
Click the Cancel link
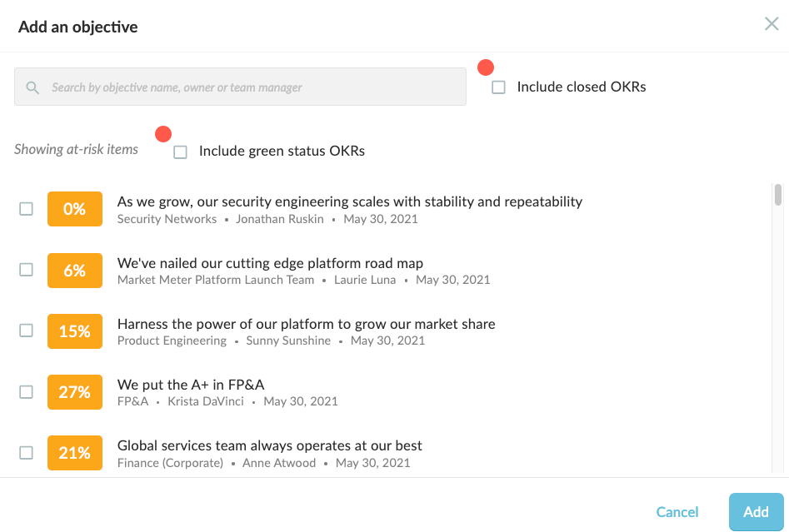coord(677,512)
